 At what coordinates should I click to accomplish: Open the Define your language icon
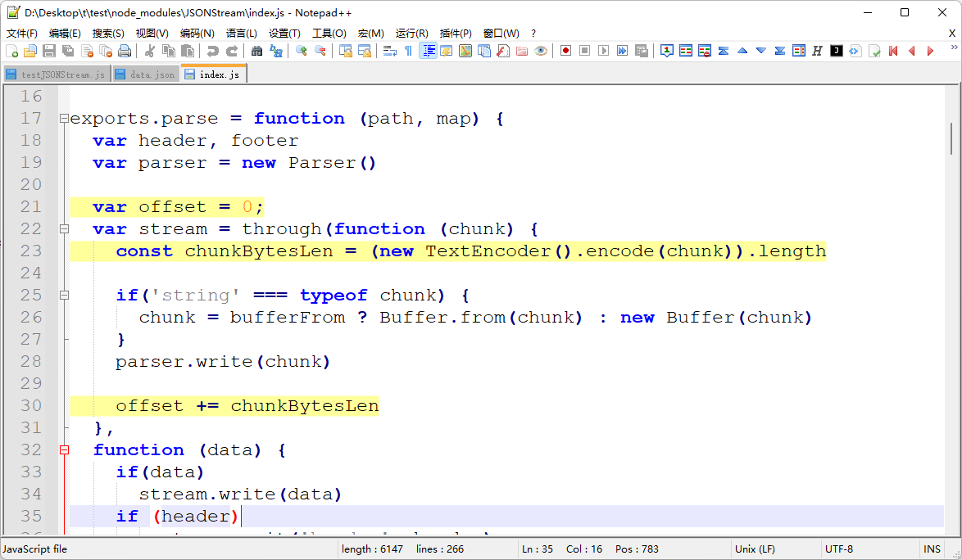click(x=447, y=51)
